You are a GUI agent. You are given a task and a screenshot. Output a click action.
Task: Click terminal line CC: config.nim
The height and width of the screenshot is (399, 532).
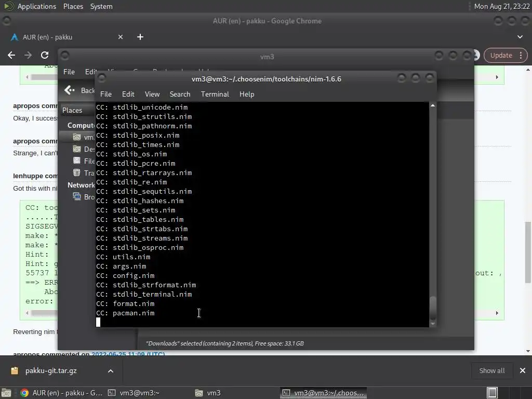(x=125, y=275)
